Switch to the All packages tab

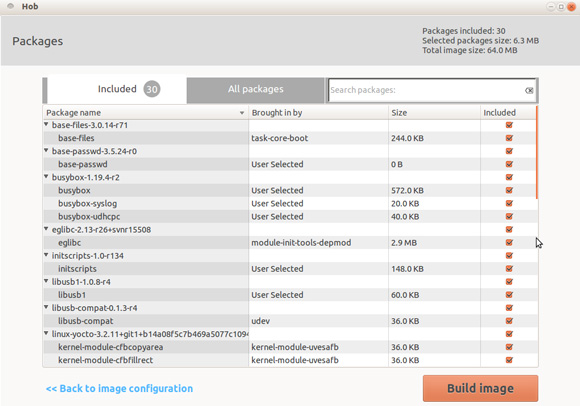pyautogui.click(x=256, y=90)
